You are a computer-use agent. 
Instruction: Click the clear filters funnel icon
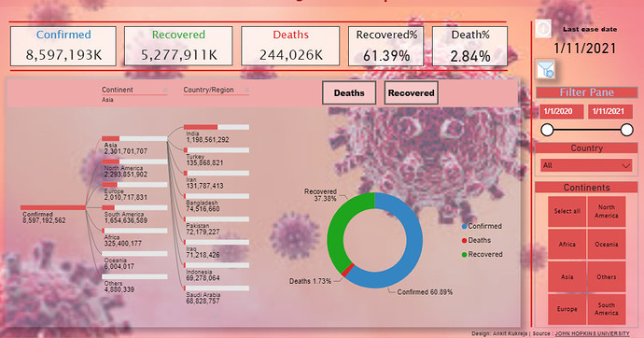pos(546,68)
